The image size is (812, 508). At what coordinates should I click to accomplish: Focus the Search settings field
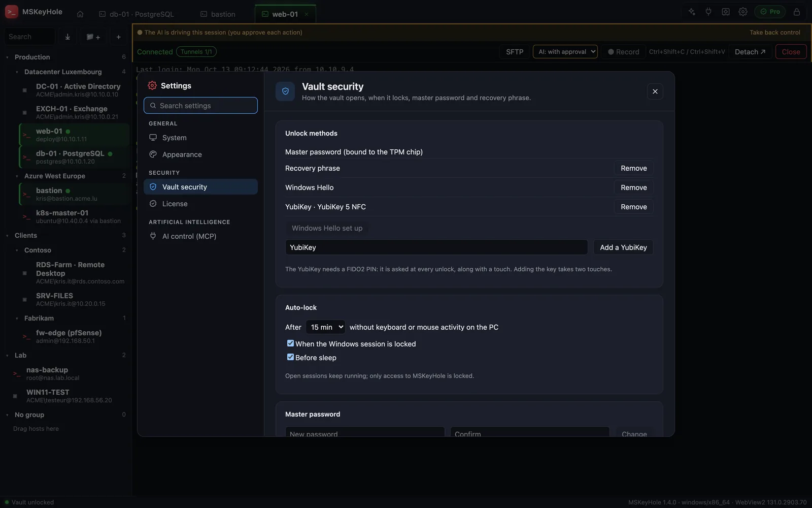(200, 106)
